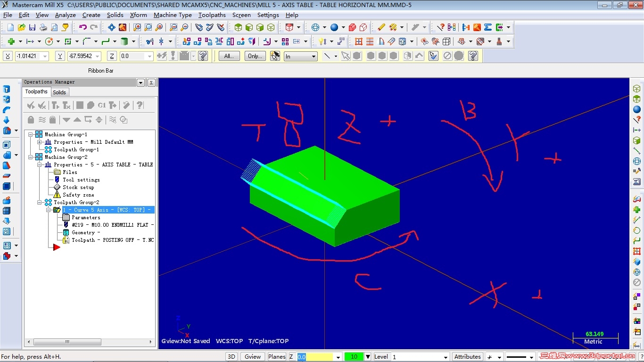Click the status bar Z depth field
Screen dimensions: 644x362
point(315,357)
